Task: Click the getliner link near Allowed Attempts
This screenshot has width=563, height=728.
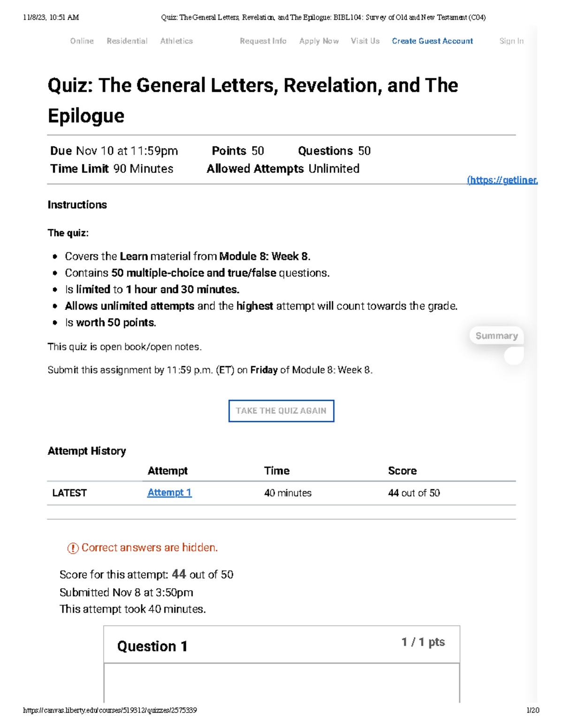Action: coord(501,180)
